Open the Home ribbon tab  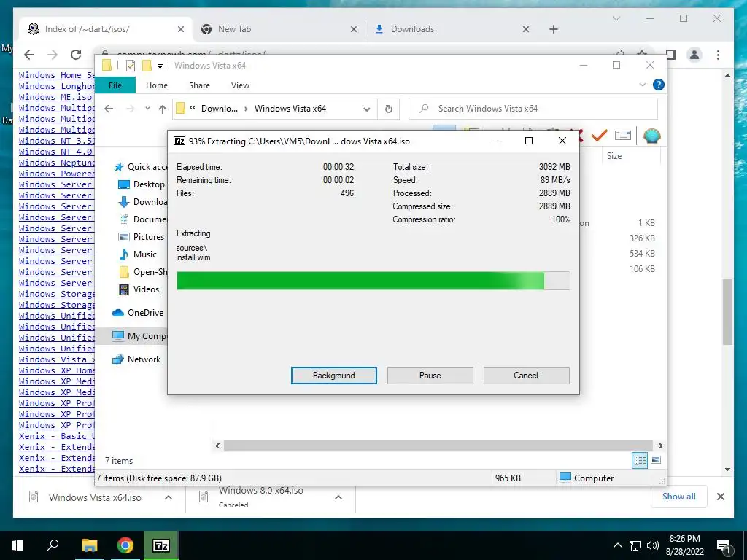[157, 85]
